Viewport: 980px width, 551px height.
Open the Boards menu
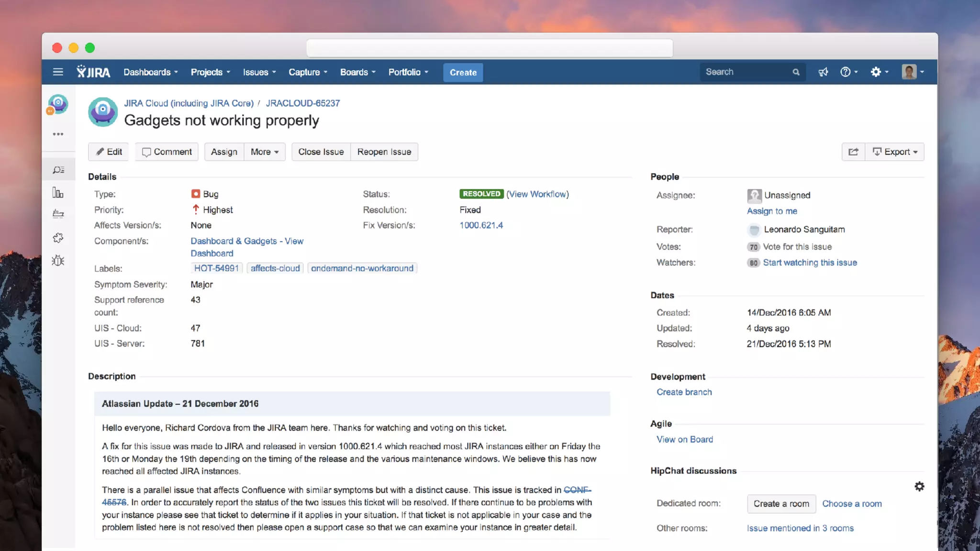tap(357, 72)
